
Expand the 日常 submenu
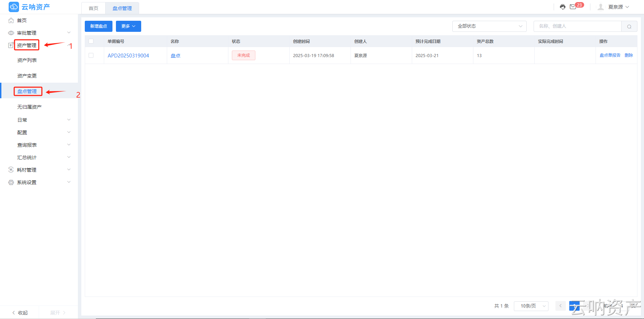[69, 120]
